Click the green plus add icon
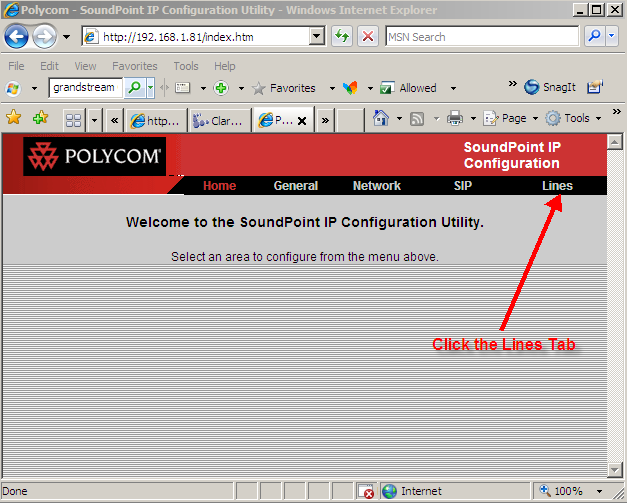This screenshot has height=503, width=627. (221, 88)
